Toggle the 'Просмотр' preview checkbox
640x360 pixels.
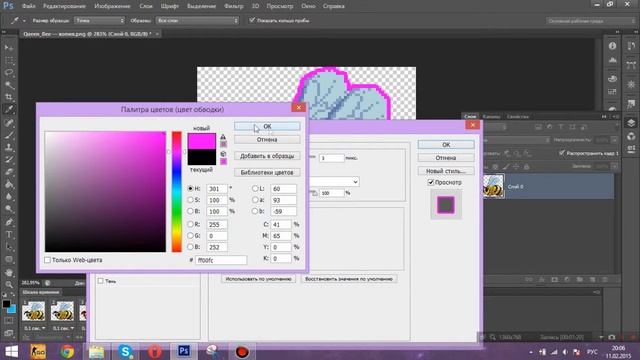431,182
